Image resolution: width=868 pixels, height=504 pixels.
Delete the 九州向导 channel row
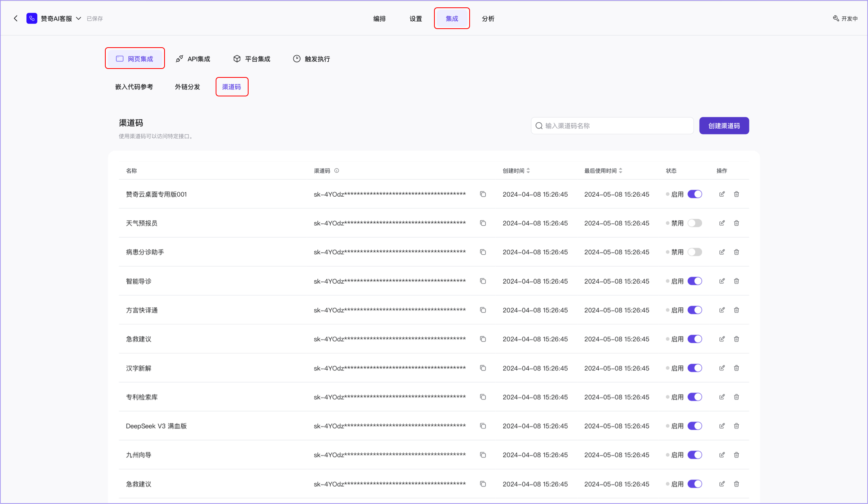tap(736, 455)
